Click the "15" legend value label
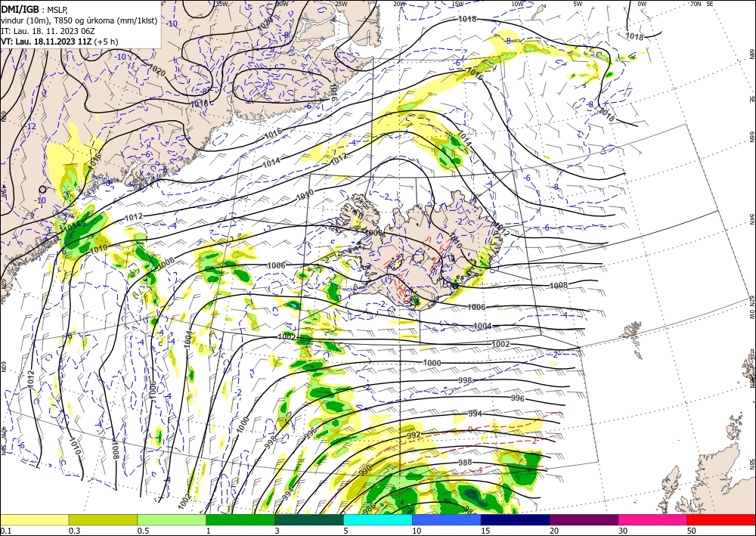Image resolution: width=756 pixels, height=536 pixels. 485,531
